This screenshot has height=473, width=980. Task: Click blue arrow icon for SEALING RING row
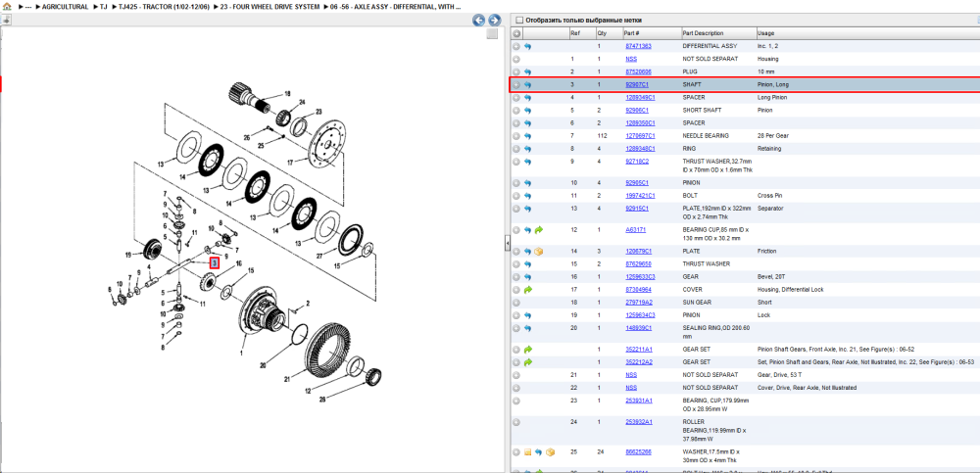(x=527, y=328)
